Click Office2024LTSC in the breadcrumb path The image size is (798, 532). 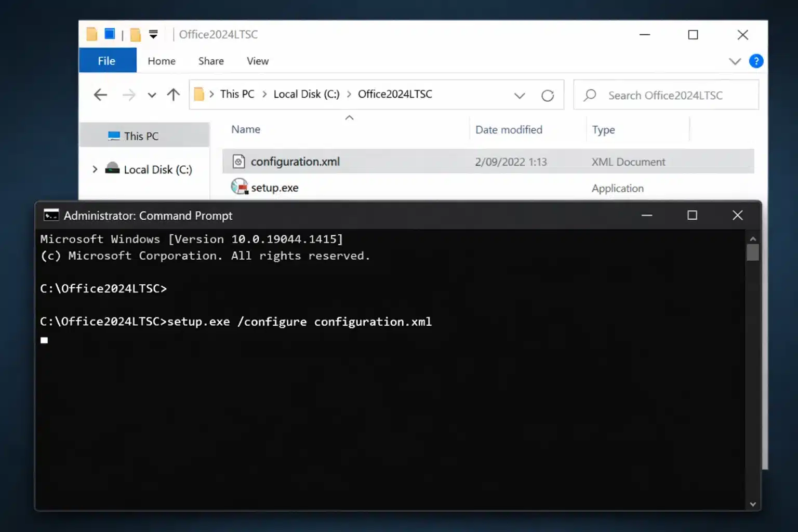coord(395,94)
